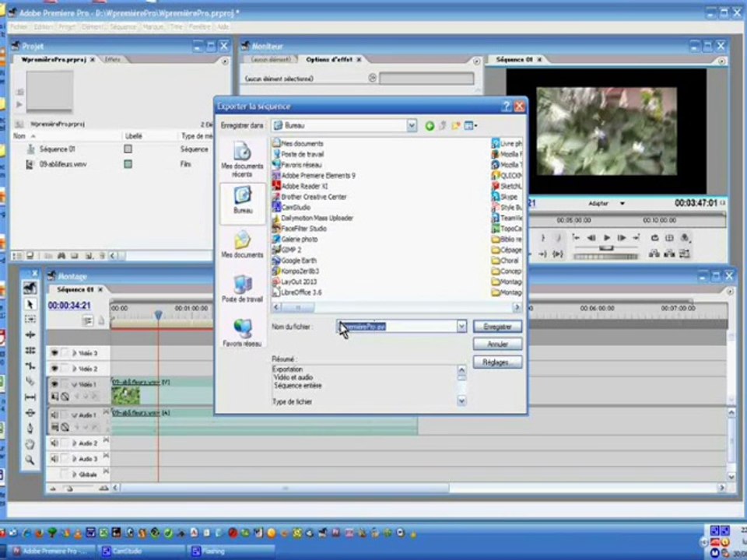Step back one frame in monitor

[x=591, y=238]
